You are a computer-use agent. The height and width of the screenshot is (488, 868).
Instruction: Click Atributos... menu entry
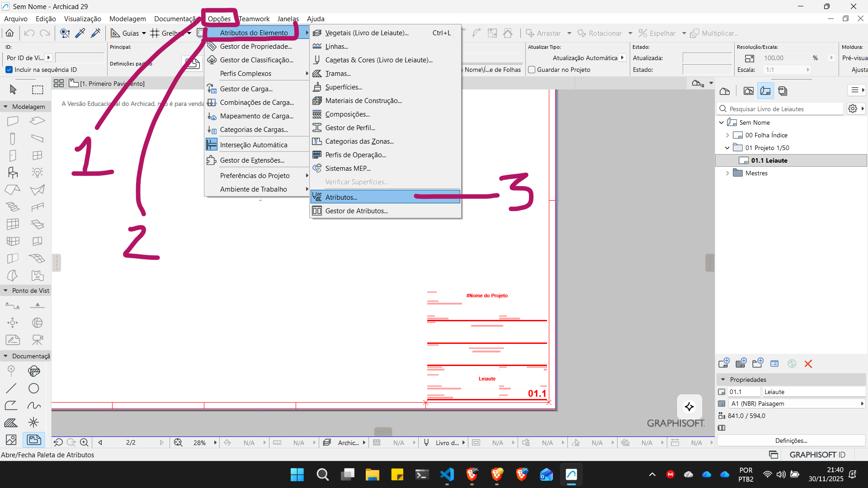point(341,197)
